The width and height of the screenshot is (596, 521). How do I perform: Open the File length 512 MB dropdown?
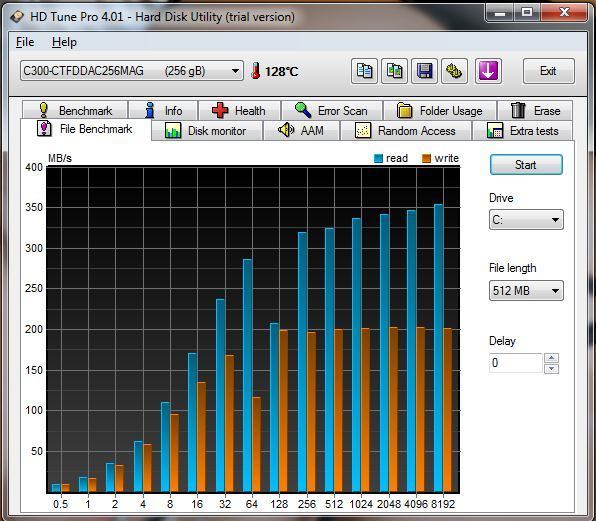[526, 291]
